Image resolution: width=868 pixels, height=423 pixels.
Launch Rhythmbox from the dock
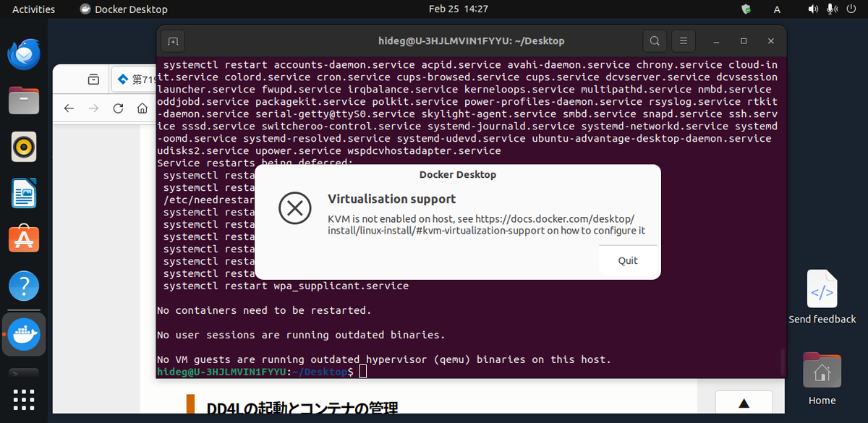(x=24, y=147)
